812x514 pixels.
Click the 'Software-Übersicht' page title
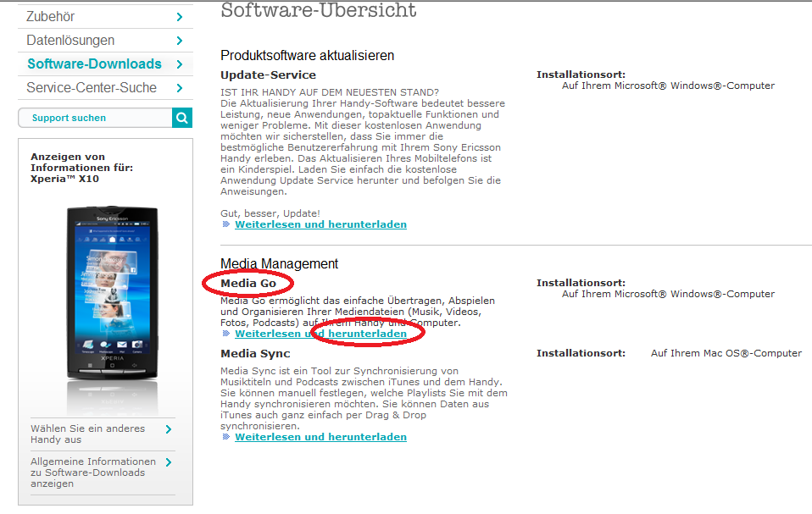(319, 10)
